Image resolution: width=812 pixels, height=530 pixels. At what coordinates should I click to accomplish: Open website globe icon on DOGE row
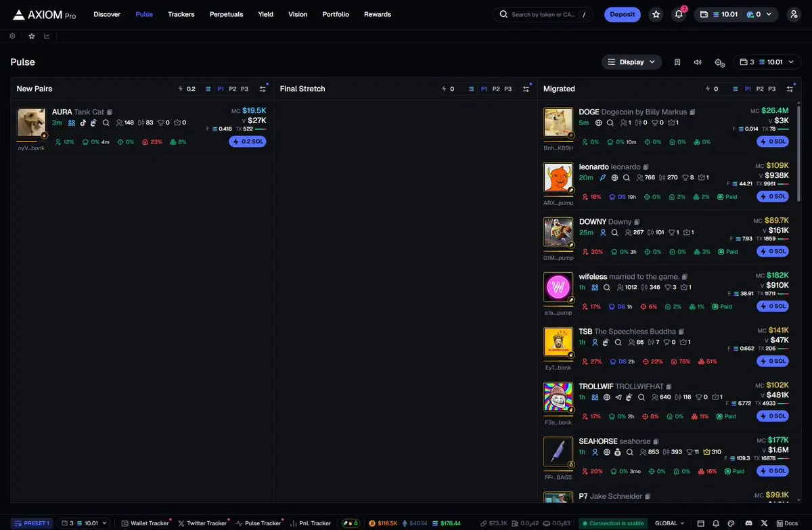(x=599, y=123)
